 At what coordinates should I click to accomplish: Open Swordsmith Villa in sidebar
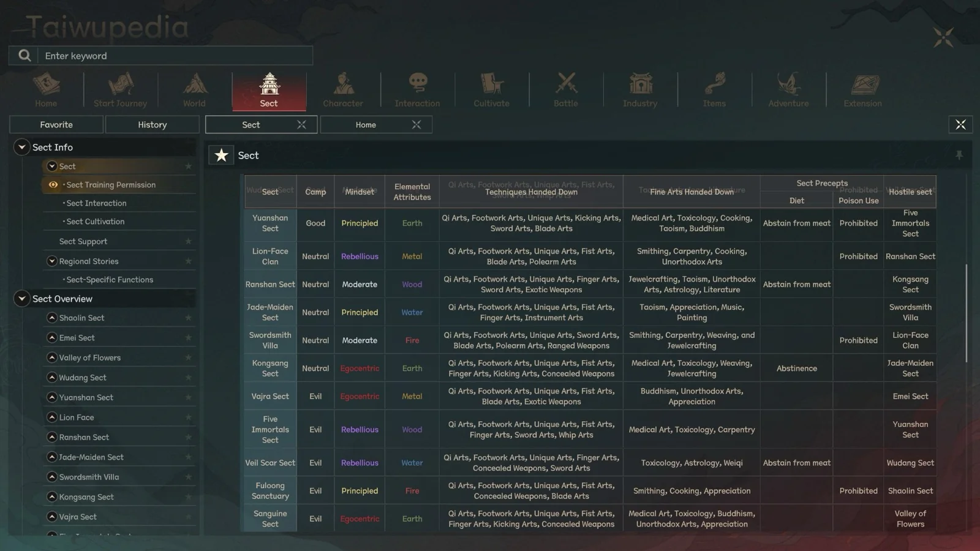[89, 477]
